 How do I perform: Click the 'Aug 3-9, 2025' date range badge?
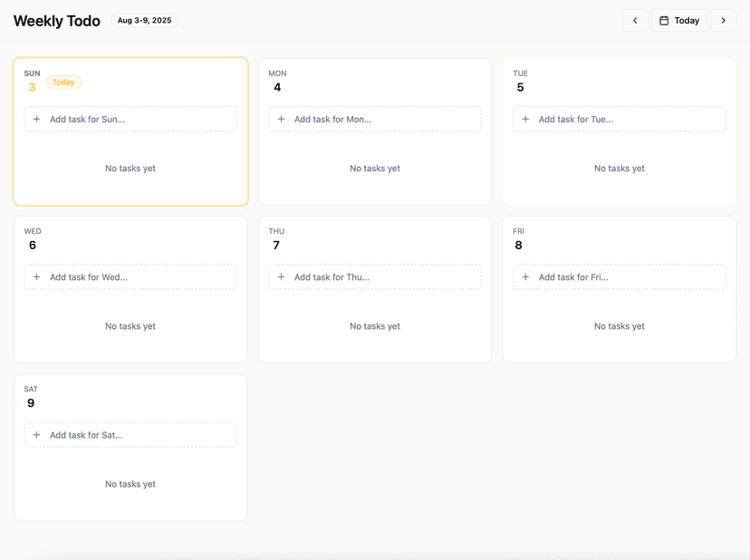coord(144,21)
